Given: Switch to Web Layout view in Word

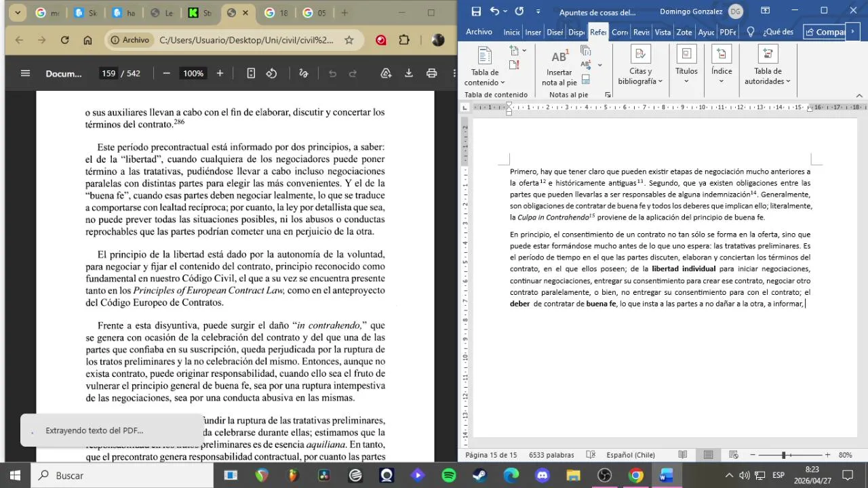Looking at the screenshot, I should (x=733, y=455).
